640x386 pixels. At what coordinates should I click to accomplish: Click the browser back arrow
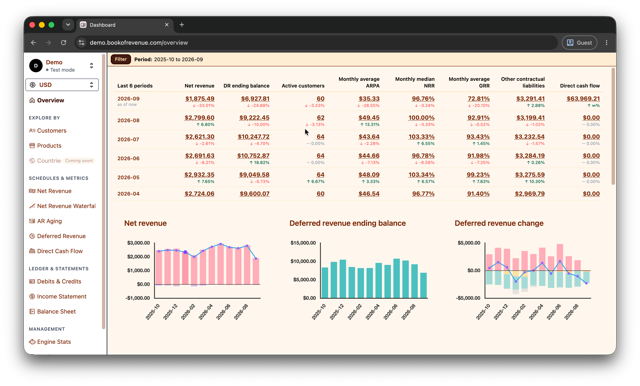33,42
